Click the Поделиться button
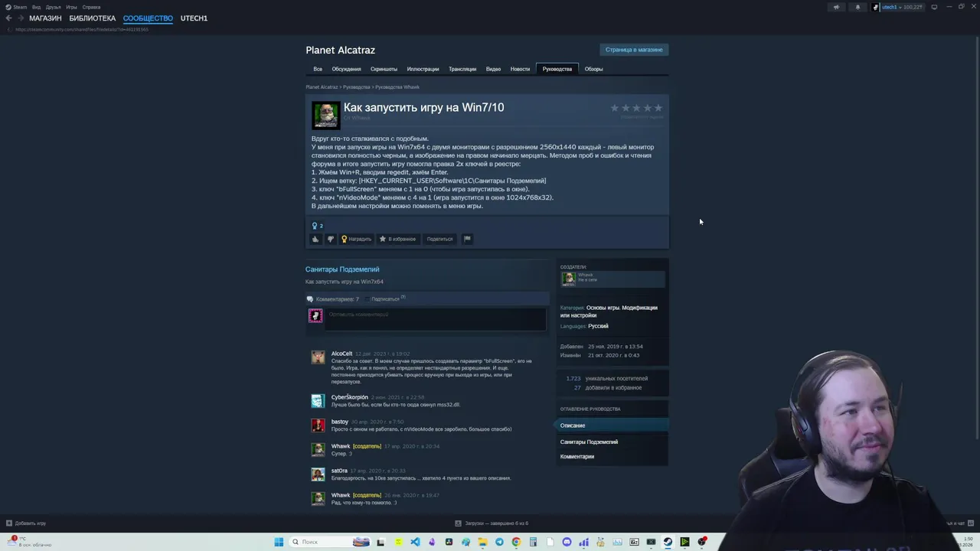Viewport: 980px width, 551px height. pos(439,239)
